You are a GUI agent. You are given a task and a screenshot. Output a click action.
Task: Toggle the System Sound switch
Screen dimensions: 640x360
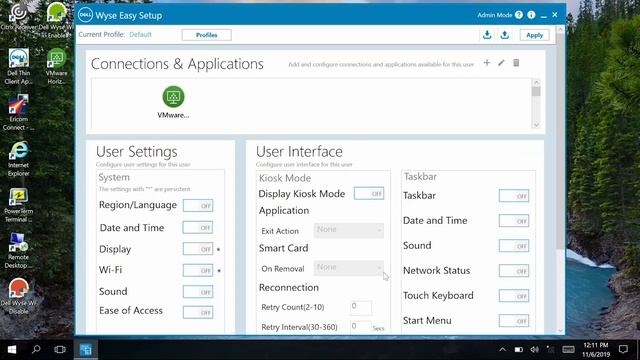198,292
